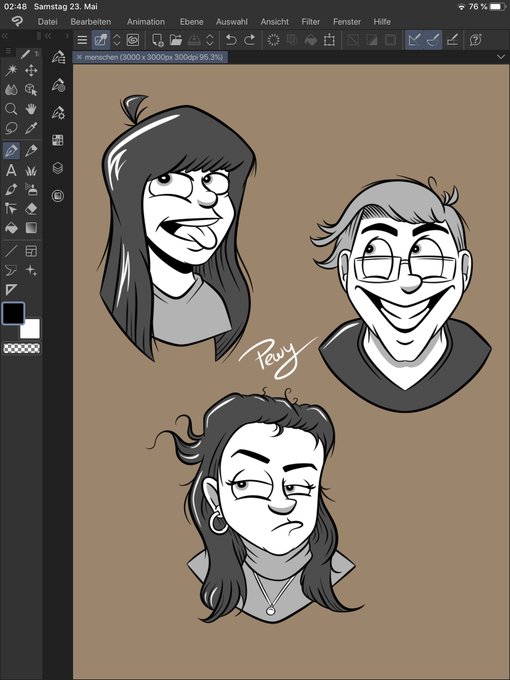Select the Balloon tool

(11, 270)
